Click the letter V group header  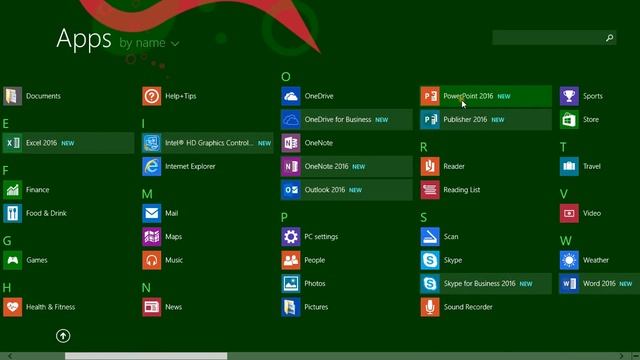pos(564,194)
